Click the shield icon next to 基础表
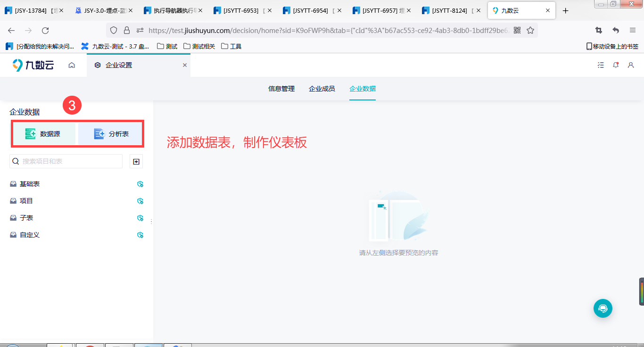The height and width of the screenshot is (347, 644). pos(140,184)
